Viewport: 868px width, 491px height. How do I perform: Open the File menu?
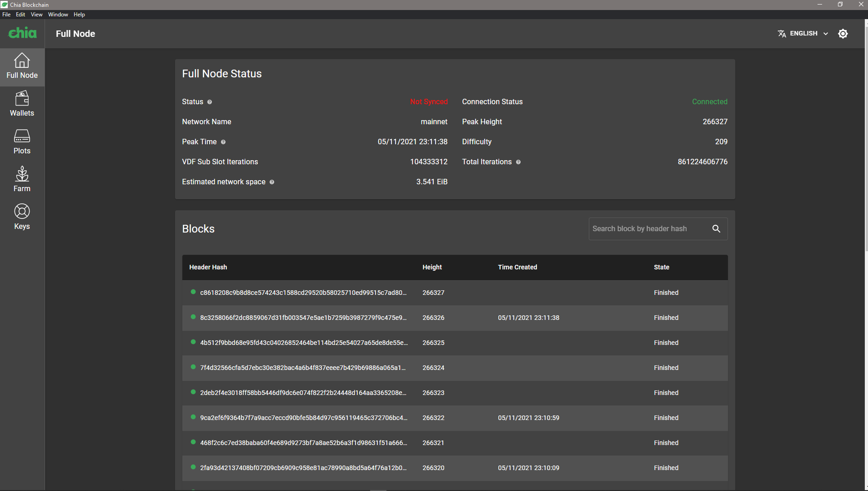coord(6,15)
